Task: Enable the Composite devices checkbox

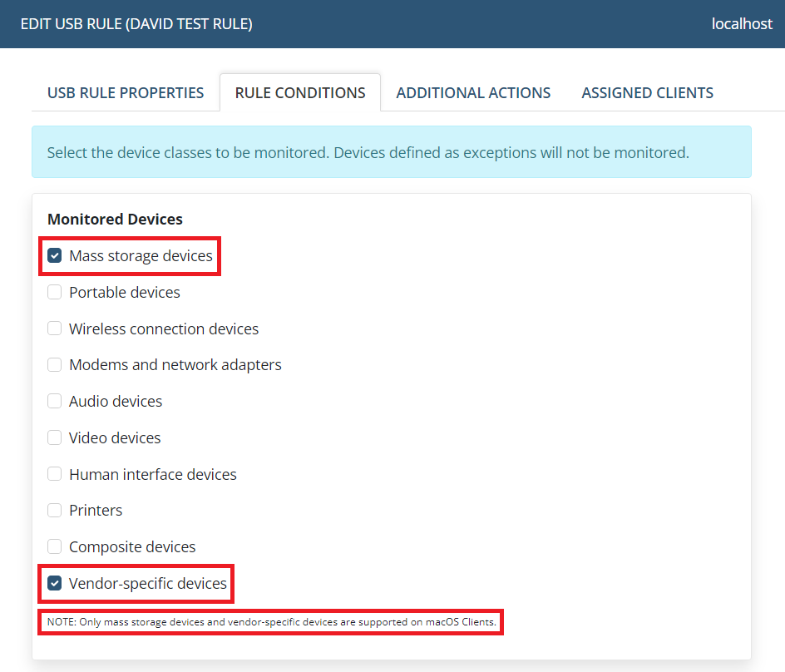Action: [x=55, y=546]
